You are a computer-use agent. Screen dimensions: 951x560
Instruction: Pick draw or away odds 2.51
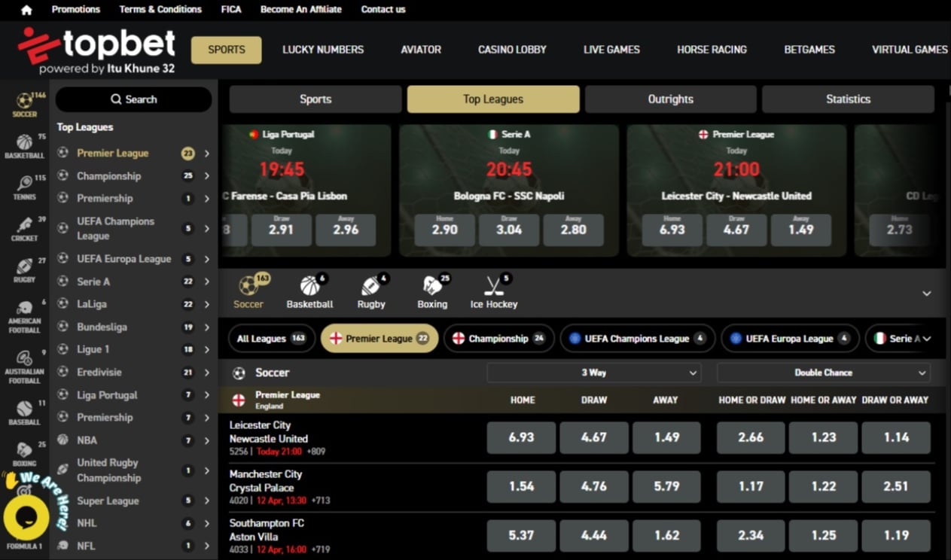[x=896, y=487]
